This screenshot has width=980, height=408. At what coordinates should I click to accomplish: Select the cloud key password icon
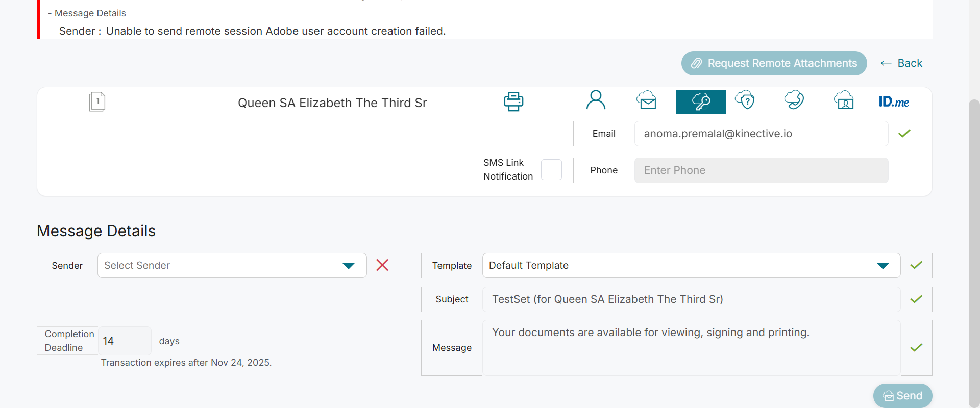(701, 102)
